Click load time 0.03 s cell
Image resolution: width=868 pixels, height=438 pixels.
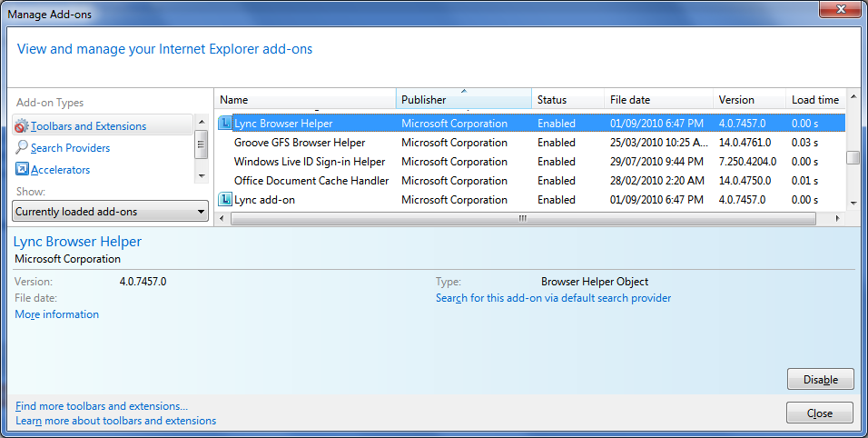coord(804,143)
